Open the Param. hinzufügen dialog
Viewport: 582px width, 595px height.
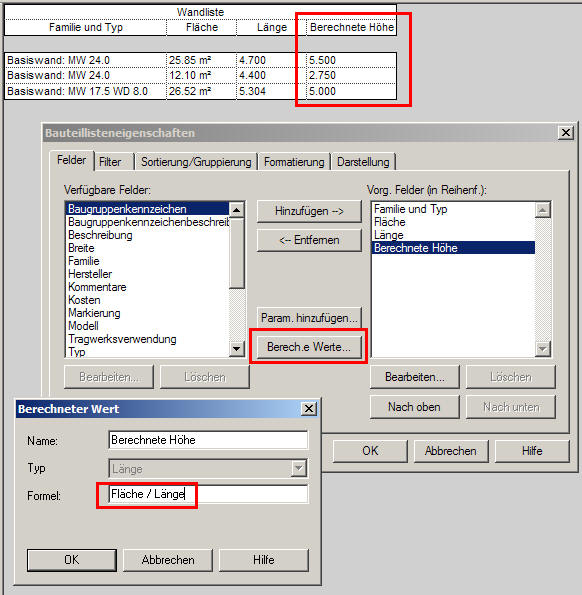(309, 318)
